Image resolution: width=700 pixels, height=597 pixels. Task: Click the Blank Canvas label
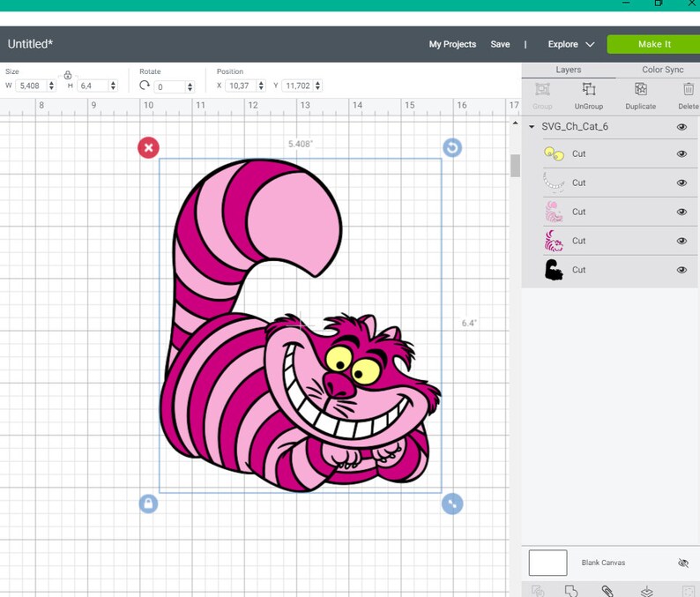point(603,563)
